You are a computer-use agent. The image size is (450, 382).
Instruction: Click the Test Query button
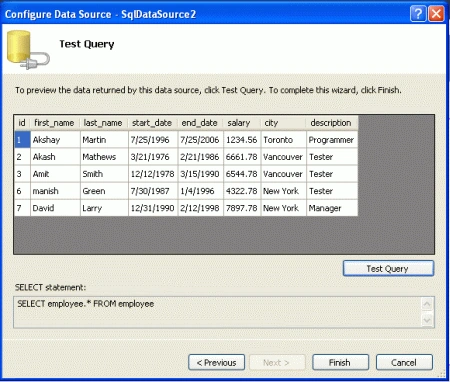coord(388,268)
